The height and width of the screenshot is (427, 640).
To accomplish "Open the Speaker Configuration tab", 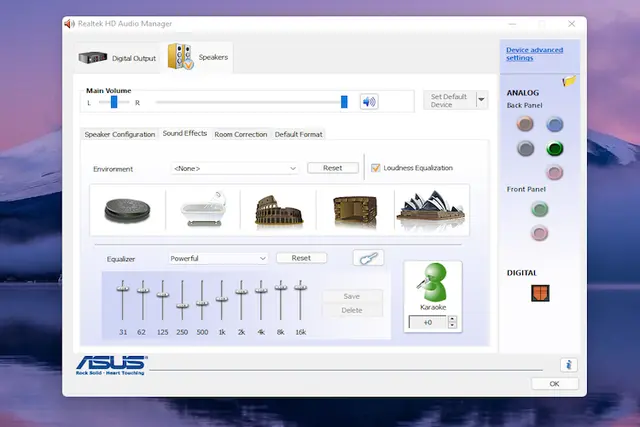I will (x=120, y=134).
